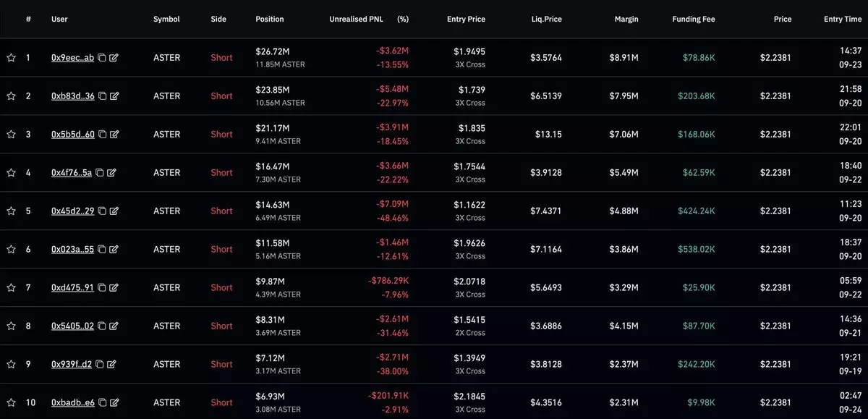Image resolution: width=868 pixels, height=419 pixels.
Task: Sort by Funding Fee column header
Action: [x=694, y=20]
